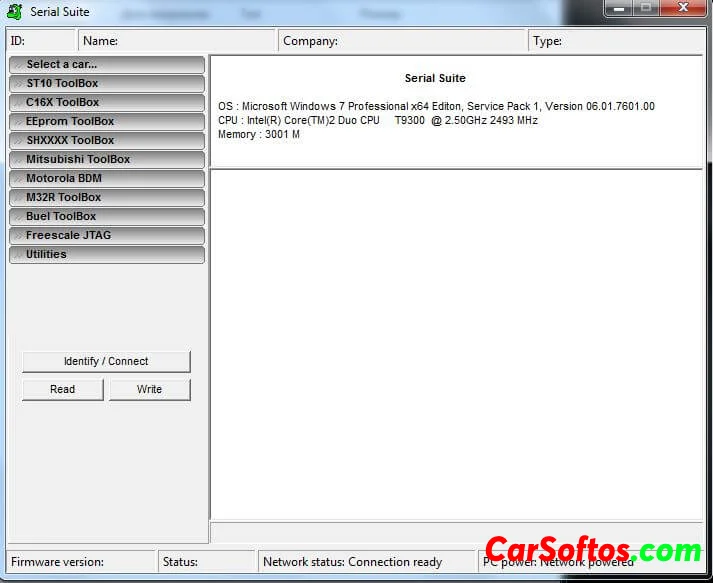The width and height of the screenshot is (713, 583).
Task: Click the Read button
Action: (63, 390)
